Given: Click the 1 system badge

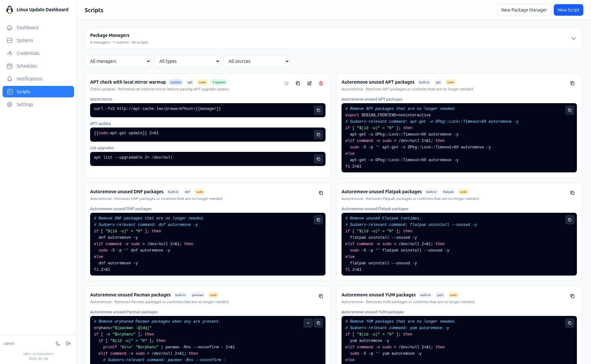Looking at the screenshot, I should click(x=219, y=82).
